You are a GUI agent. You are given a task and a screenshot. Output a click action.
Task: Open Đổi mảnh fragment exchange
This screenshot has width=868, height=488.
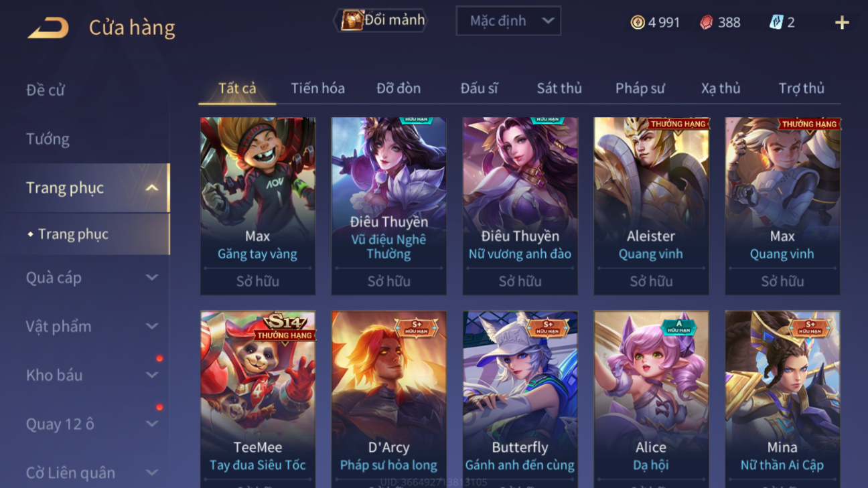[x=380, y=21]
